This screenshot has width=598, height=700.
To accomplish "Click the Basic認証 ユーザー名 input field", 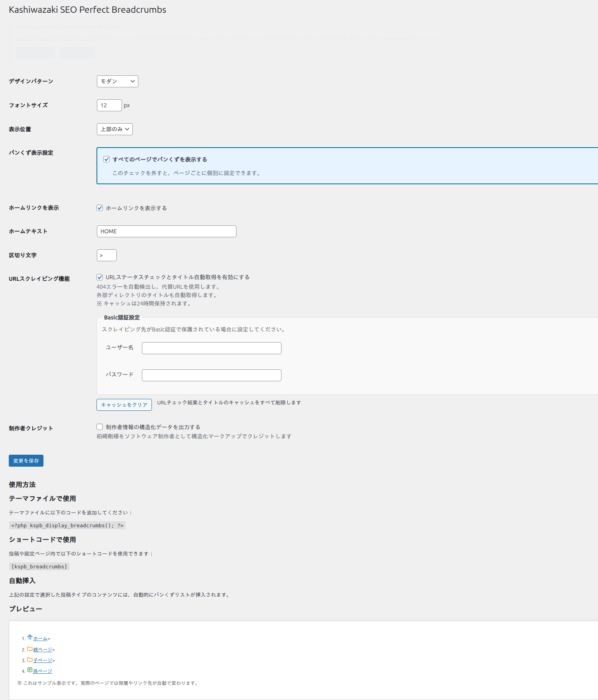I will (211, 348).
